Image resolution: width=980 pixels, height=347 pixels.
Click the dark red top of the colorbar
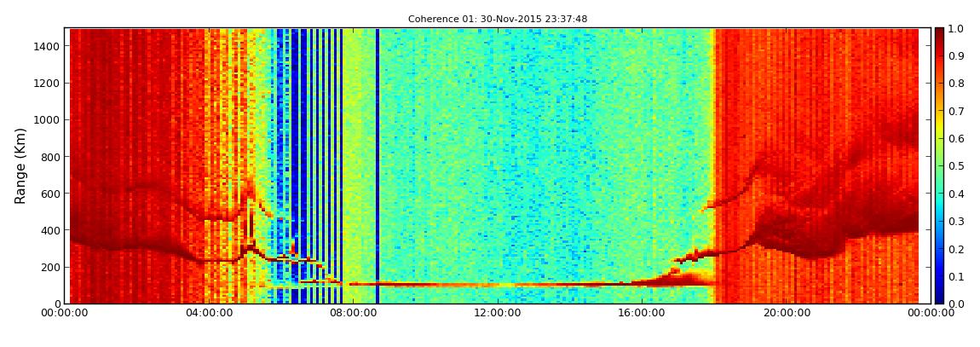941,34
